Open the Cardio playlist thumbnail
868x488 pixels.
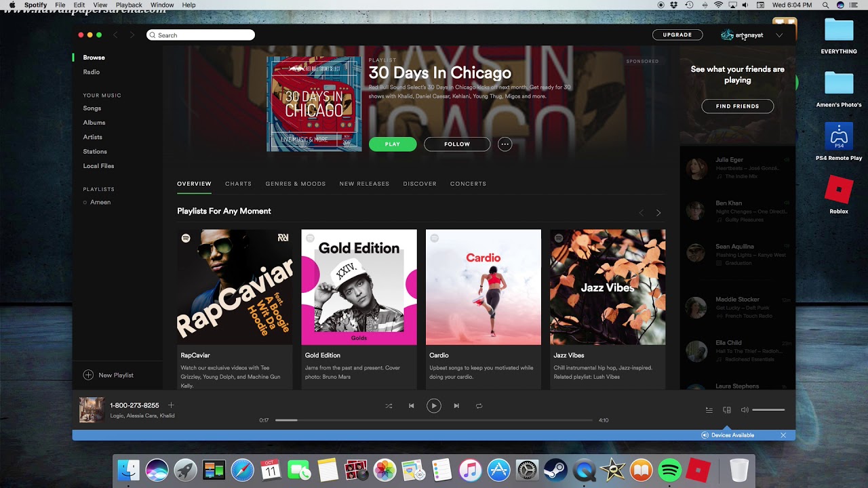tap(483, 286)
